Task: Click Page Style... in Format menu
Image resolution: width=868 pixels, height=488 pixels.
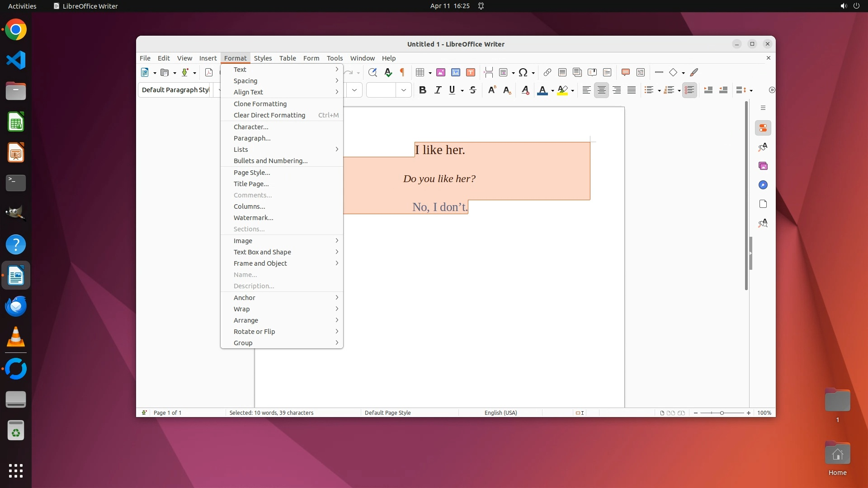Action: click(x=252, y=173)
